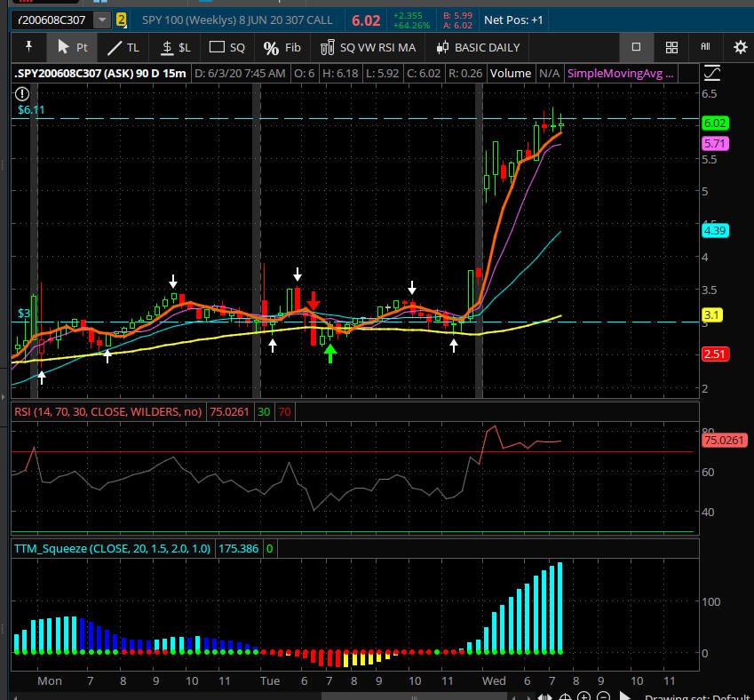This screenshot has width=754, height=700.
Task: Choose the Trendline (TL) tool
Action: 123,47
